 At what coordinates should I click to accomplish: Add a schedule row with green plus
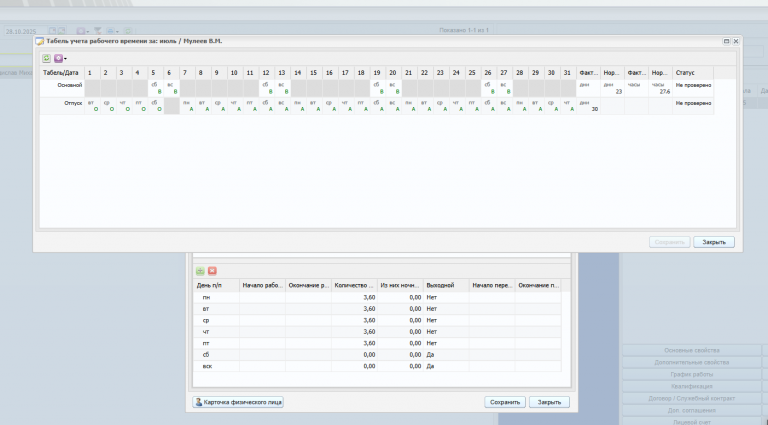[200, 271]
